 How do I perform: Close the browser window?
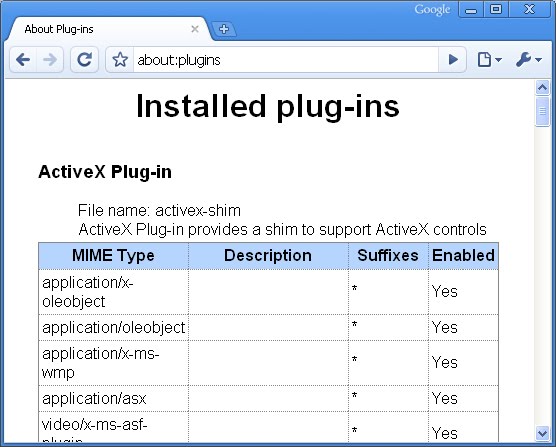tap(529, 10)
